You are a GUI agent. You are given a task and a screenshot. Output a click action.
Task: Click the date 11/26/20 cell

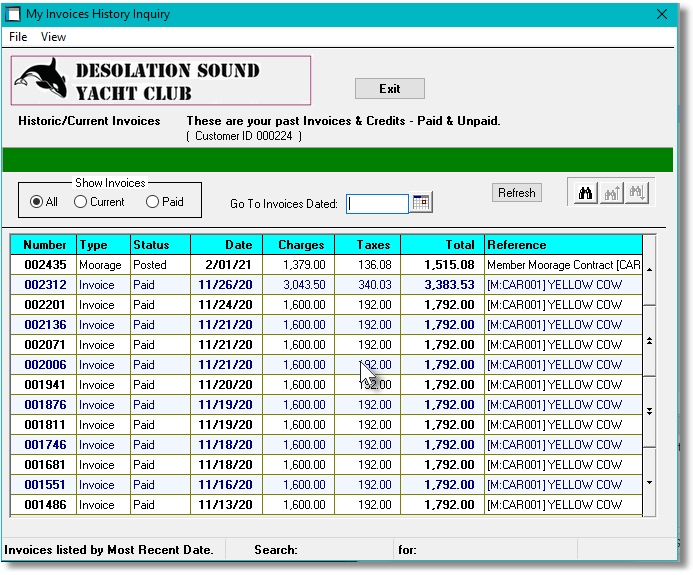[225, 285]
